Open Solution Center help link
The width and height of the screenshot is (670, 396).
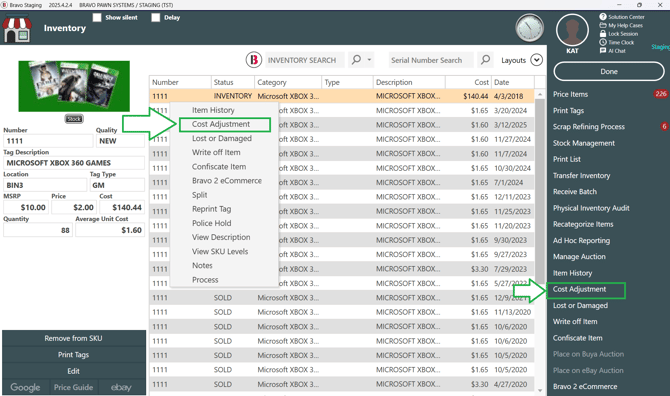[622, 17]
